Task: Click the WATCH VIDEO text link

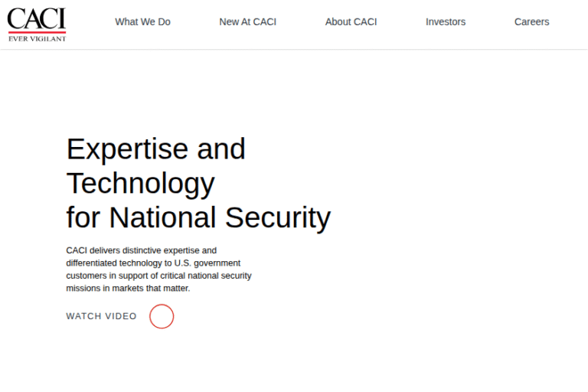Action: coord(101,316)
